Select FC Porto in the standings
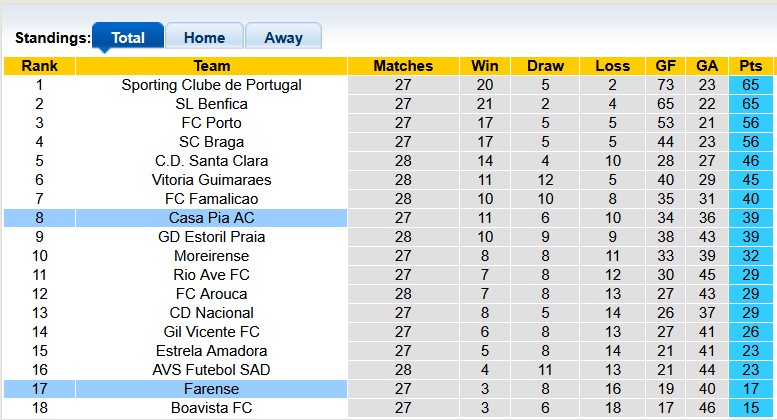The height and width of the screenshot is (420, 777). 212,123
